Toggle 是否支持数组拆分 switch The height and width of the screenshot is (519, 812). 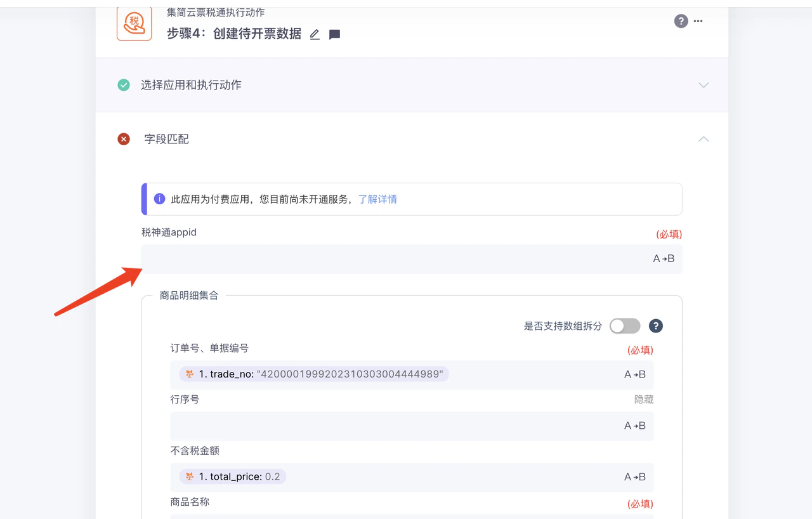pyautogui.click(x=625, y=326)
